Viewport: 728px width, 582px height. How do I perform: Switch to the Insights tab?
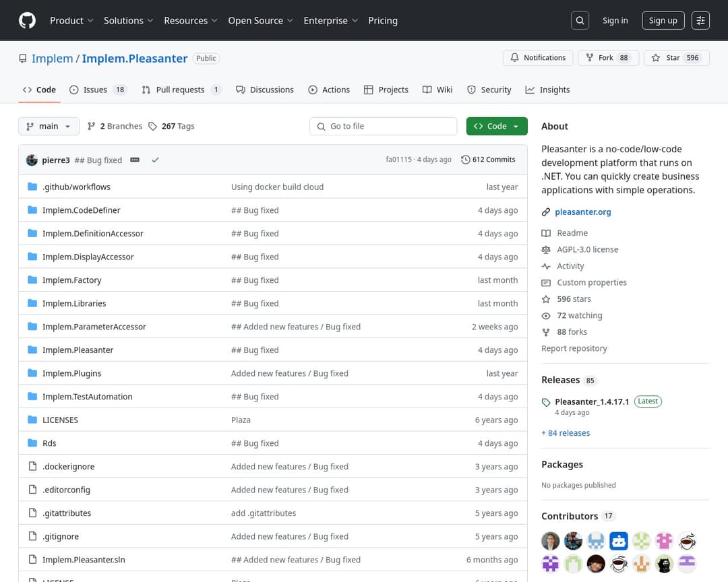pyautogui.click(x=547, y=90)
